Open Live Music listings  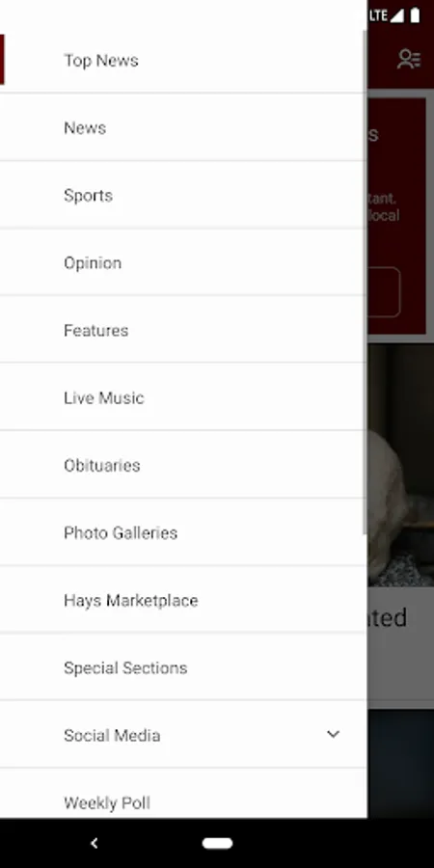182,398
